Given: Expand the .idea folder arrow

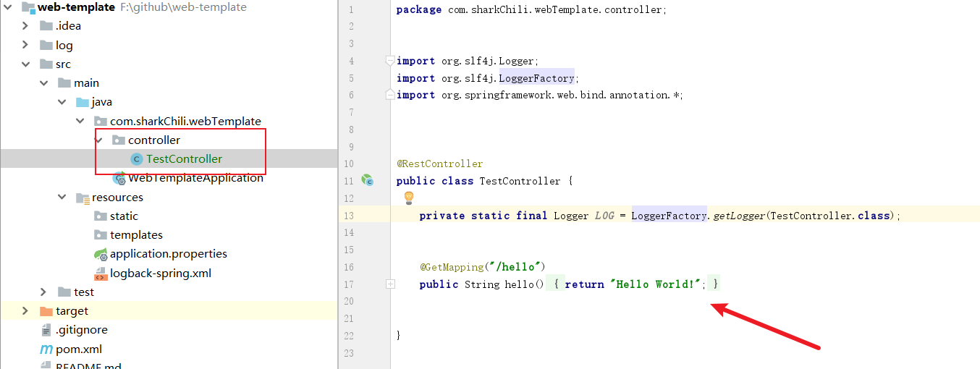Looking at the screenshot, I should (25, 26).
